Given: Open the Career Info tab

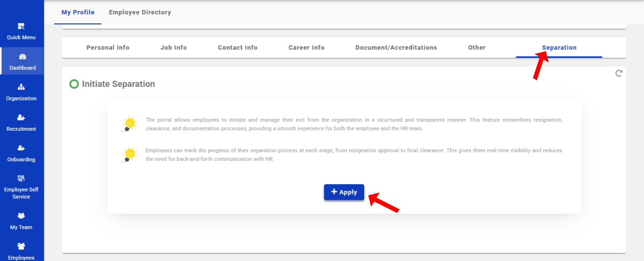Looking at the screenshot, I should coord(306,48).
